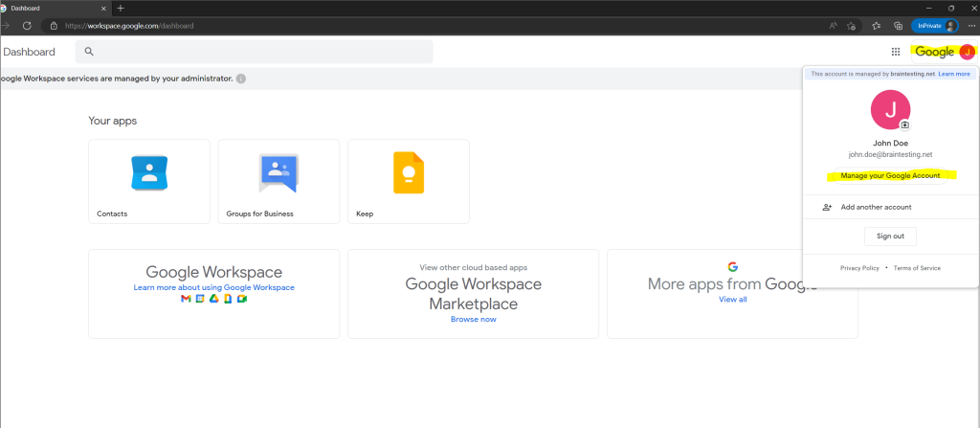980x428 pixels.
Task: Click the Groups for Business label text
Action: coord(260,214)
